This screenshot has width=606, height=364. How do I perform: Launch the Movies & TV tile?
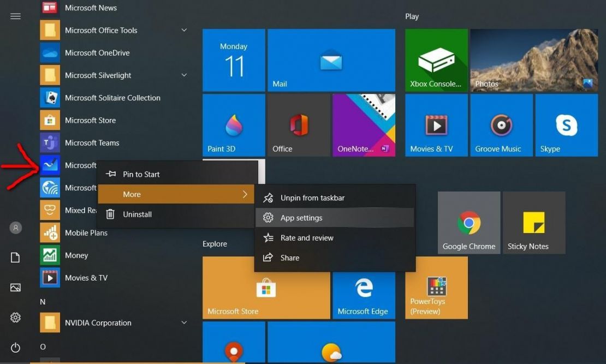click(x=436, y=124)
